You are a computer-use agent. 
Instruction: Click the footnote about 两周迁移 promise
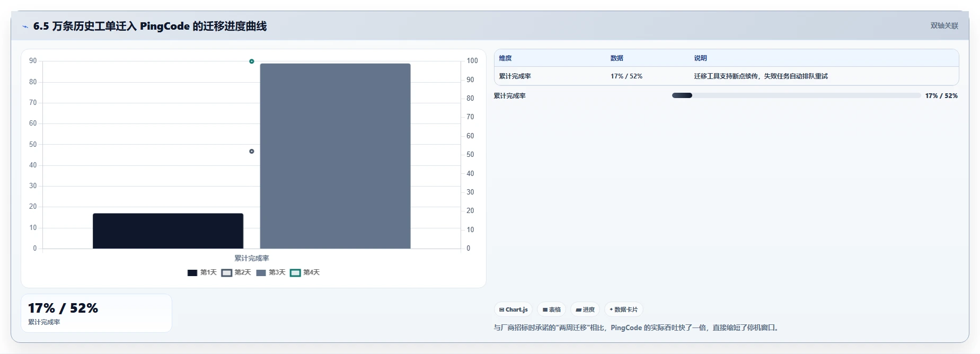(636, 328)
